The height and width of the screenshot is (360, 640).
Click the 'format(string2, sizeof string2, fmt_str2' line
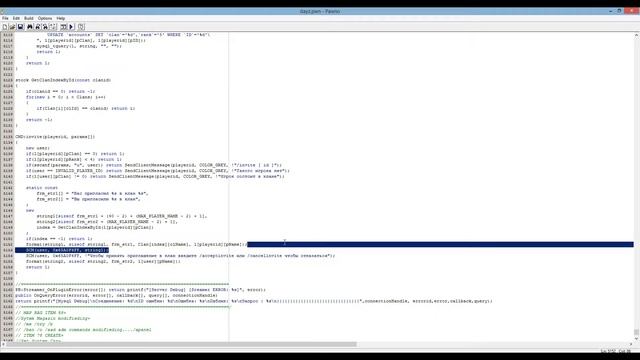103,261
